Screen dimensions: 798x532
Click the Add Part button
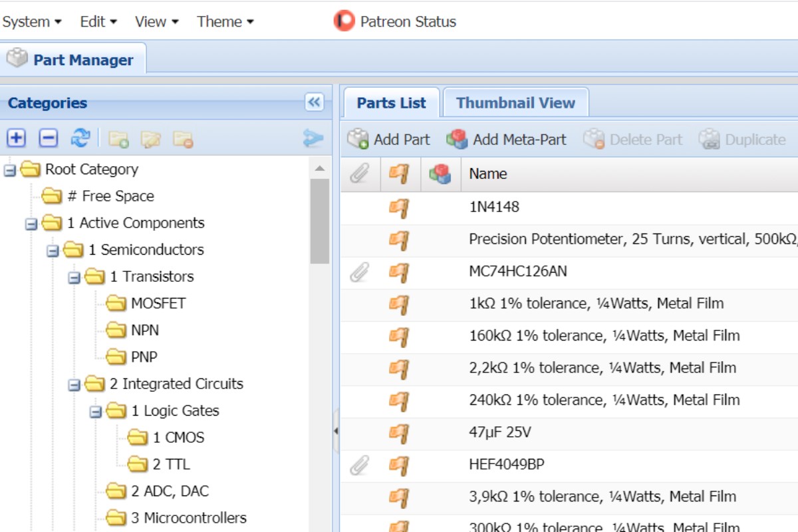[389, 140]
